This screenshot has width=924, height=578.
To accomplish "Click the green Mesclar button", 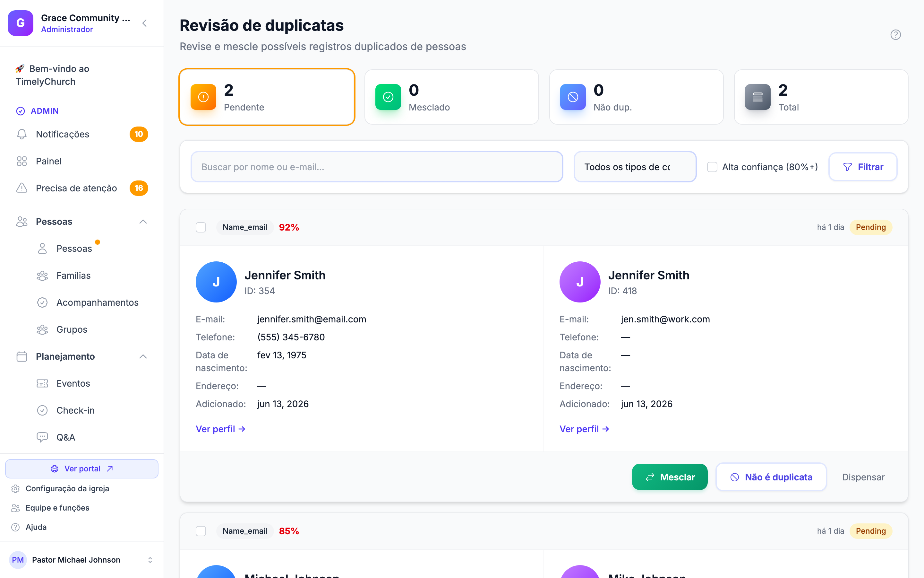I will click(670, 477).
